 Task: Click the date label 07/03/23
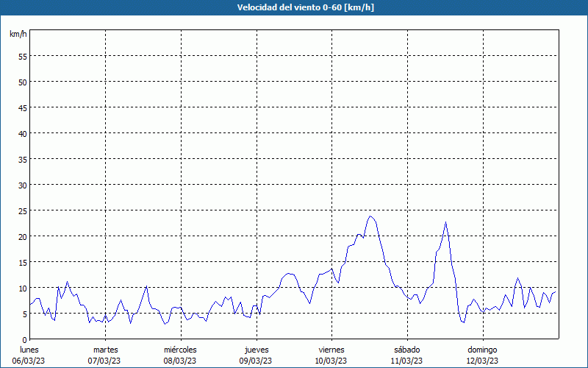pos(104,361)
